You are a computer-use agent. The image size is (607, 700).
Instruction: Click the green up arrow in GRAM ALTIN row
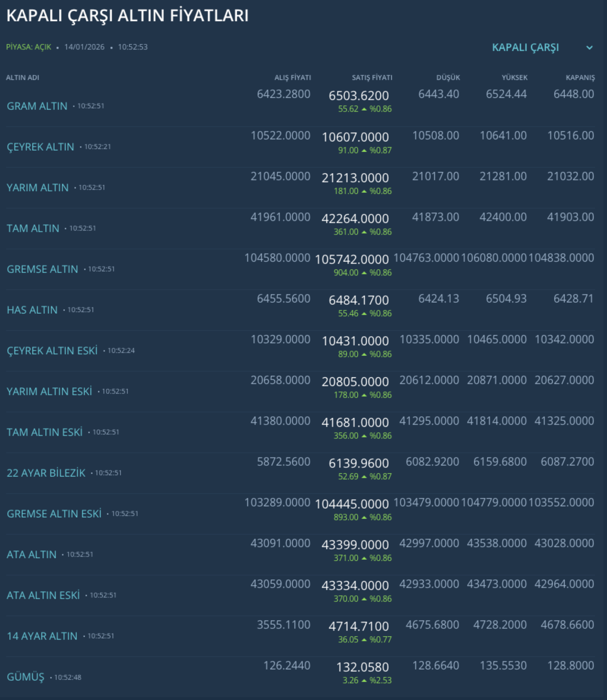[364, 109]
